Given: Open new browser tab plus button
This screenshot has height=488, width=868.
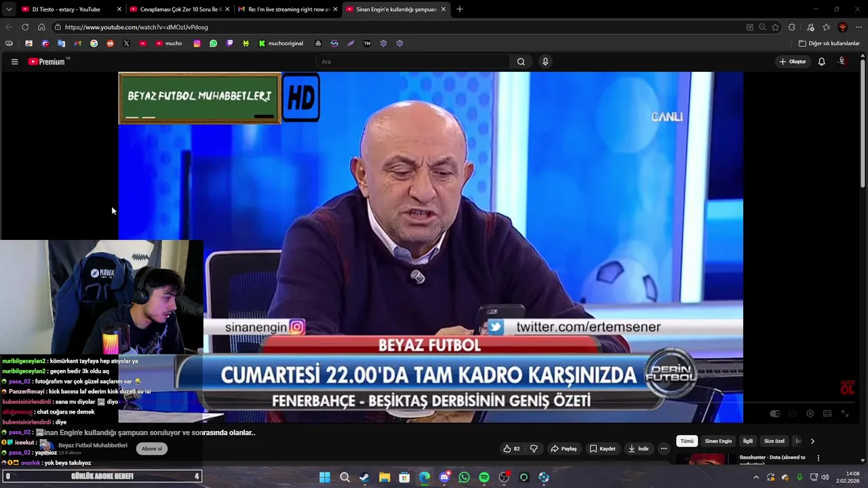Looking at the screenshot, I should [459, 9].
